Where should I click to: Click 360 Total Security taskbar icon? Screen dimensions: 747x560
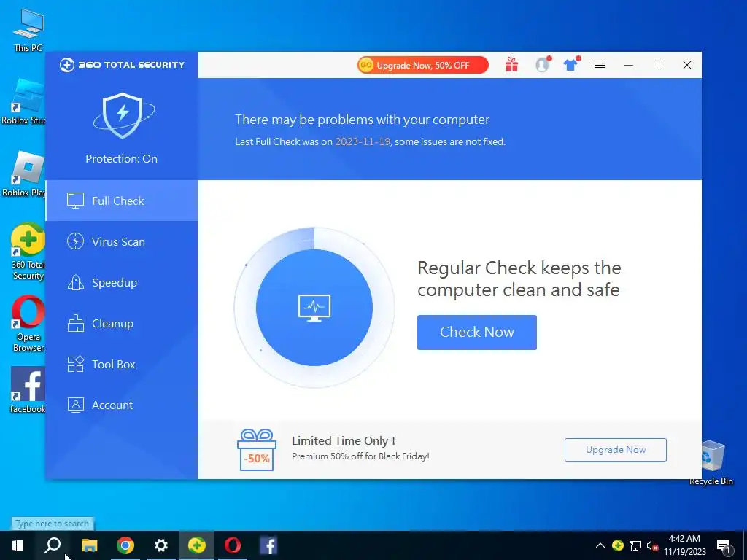click(197, 545)
